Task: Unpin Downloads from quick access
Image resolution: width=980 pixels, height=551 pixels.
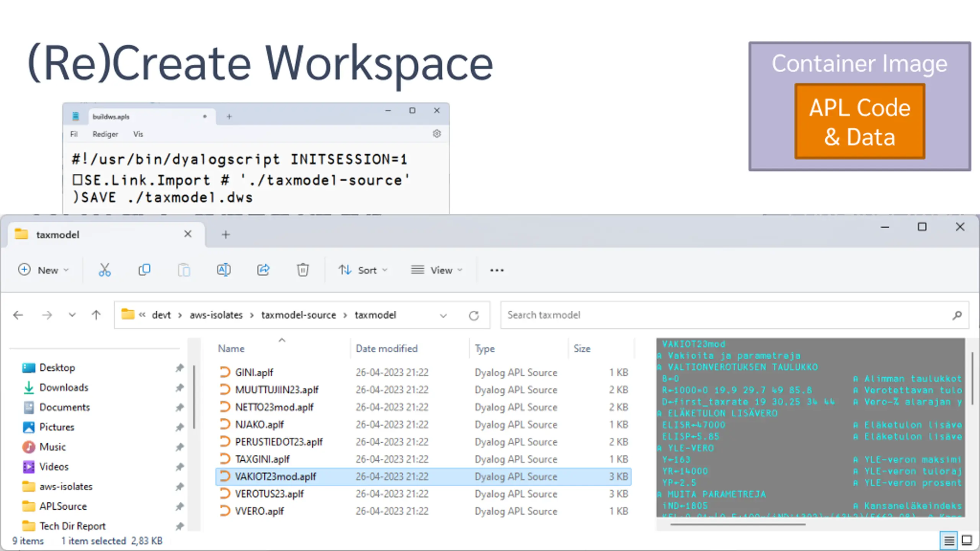Action: (x=180, y=388)
